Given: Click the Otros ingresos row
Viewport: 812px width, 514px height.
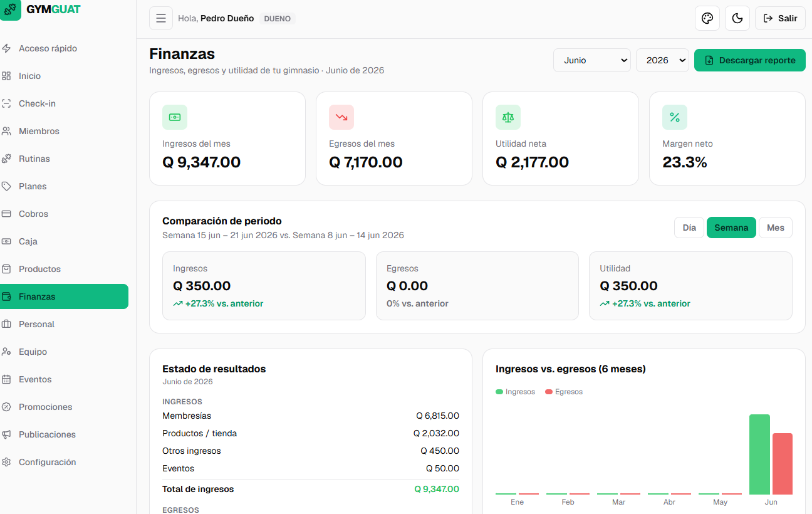Looking at the screenshot, I should point(311,451).
